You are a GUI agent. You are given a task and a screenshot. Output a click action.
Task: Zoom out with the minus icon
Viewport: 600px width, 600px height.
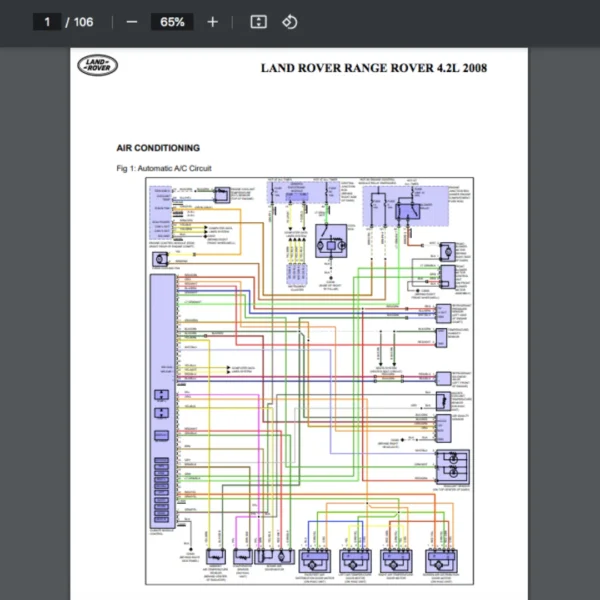coord(132,22)
